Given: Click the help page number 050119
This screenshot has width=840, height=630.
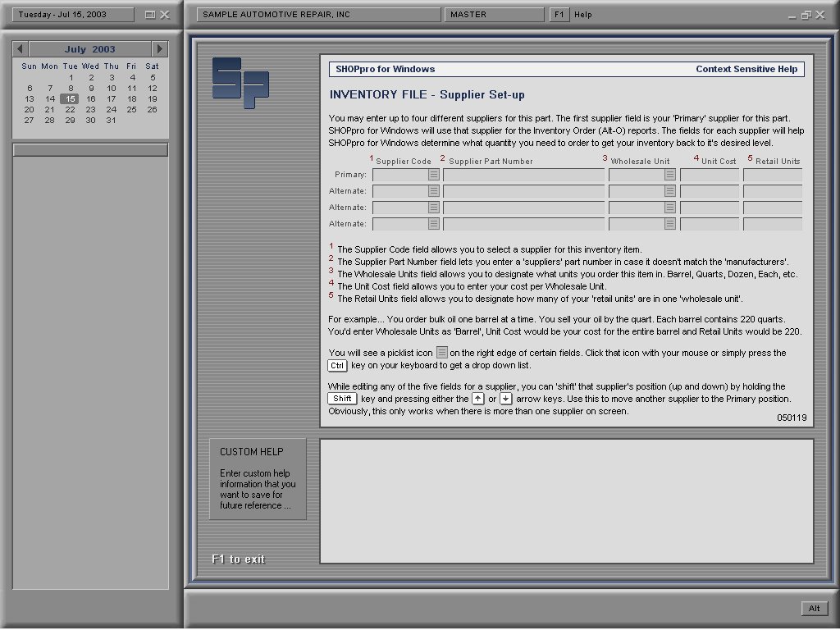Looking at the screenshot, I should 792,418.
